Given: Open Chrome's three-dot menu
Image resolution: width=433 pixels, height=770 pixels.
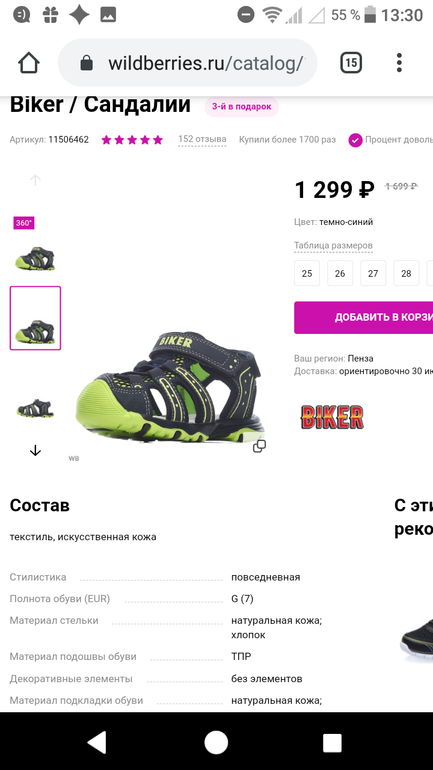Looking at the screenshot, I should click(x=399, y=63).
